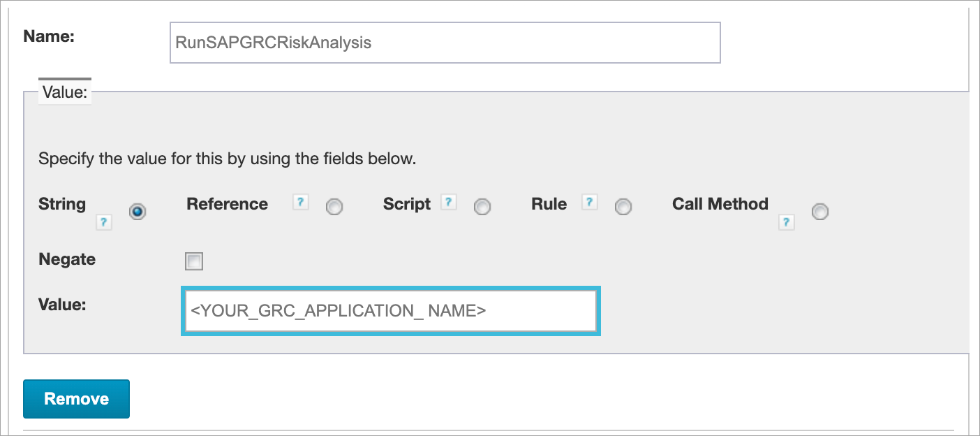Viewport: 980px width, 436px height.
Task: Select the Script radio option
Action: 482,208
